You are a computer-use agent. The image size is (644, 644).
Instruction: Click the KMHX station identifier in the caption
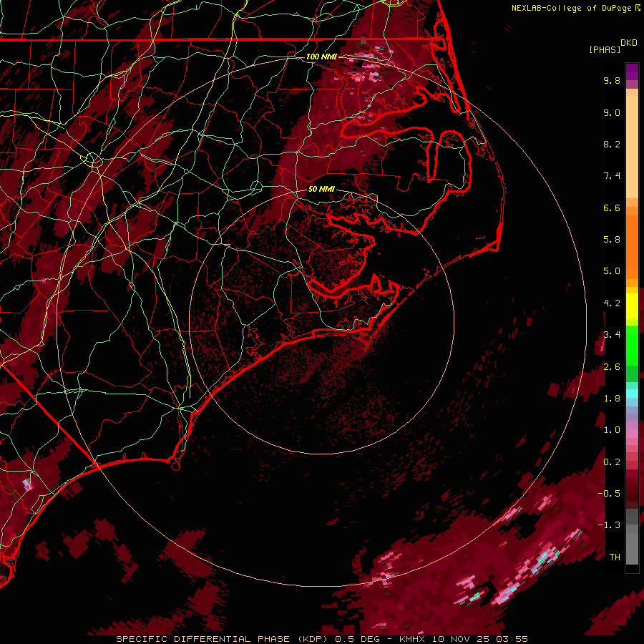(412, 639)
